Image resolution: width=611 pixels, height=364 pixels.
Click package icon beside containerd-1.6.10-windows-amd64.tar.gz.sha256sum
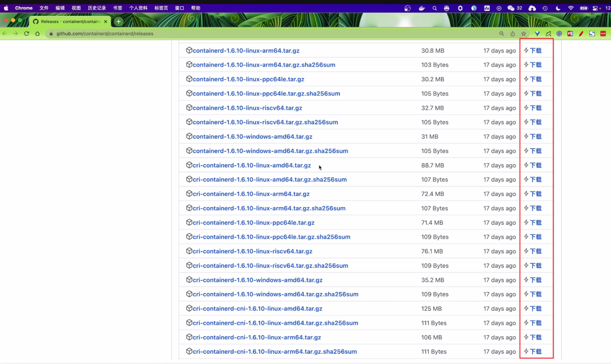189,151
